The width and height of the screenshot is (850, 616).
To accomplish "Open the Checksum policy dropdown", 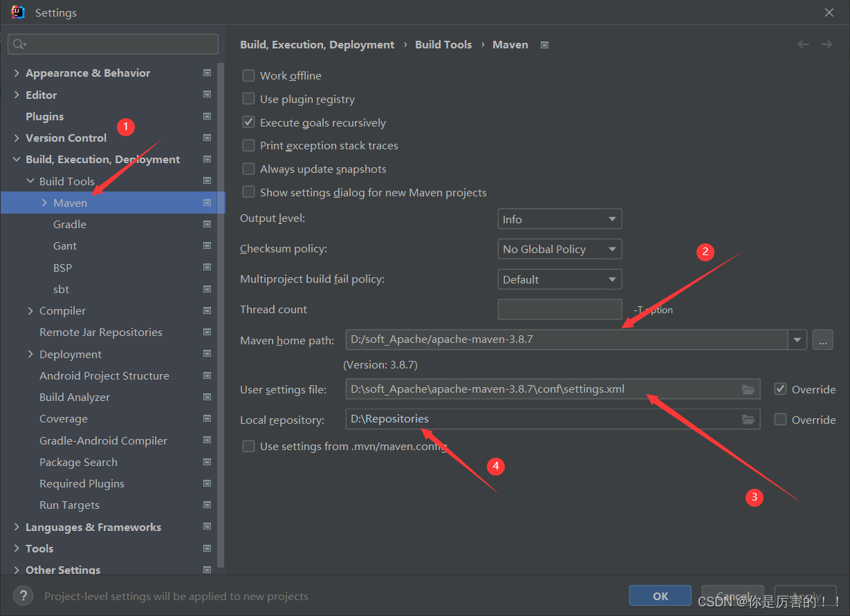I will click(x=560, y=249).
